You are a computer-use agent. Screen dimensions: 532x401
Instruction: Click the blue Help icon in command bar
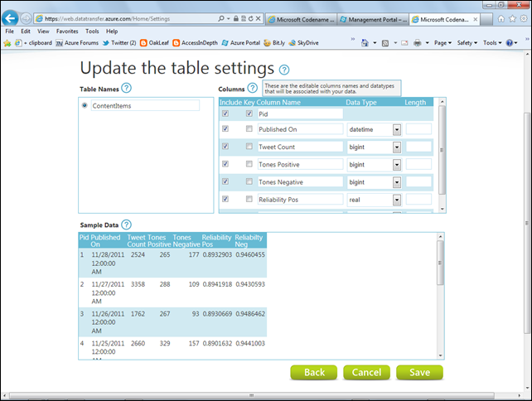pos(510,43)
